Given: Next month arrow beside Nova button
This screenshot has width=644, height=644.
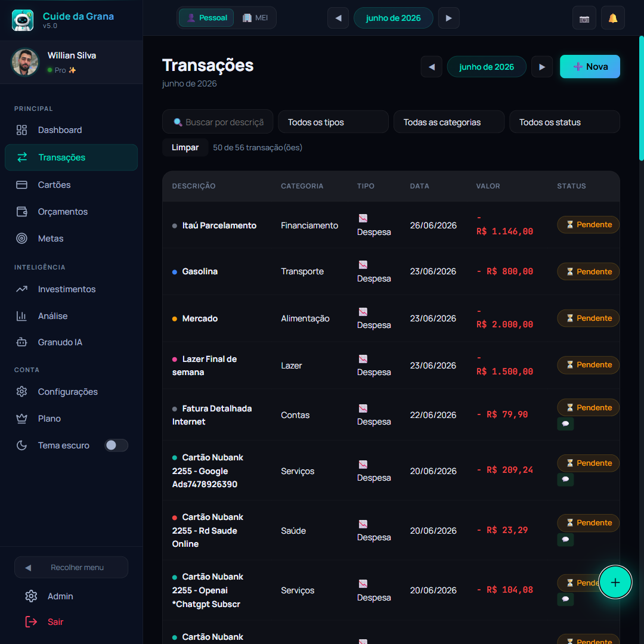Looking at the screenshot, I should point(541,67).
